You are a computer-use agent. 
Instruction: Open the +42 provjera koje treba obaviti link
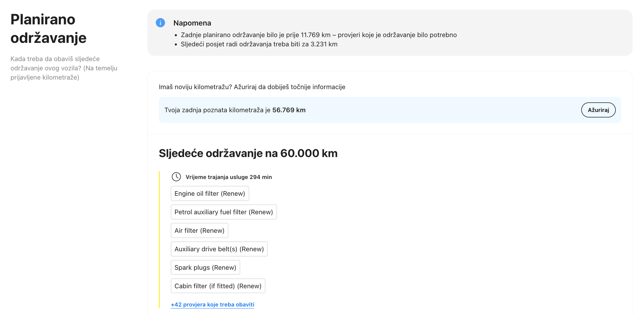coord(212,304)
